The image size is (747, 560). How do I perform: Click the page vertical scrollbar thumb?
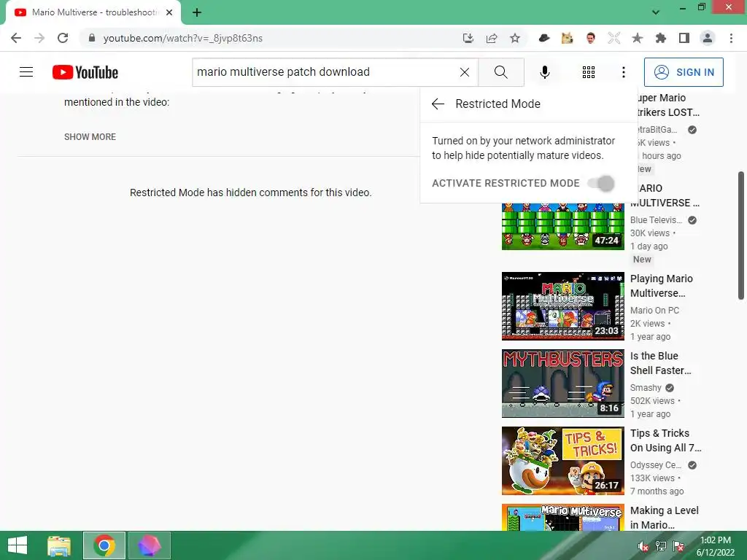click(741, 236)
